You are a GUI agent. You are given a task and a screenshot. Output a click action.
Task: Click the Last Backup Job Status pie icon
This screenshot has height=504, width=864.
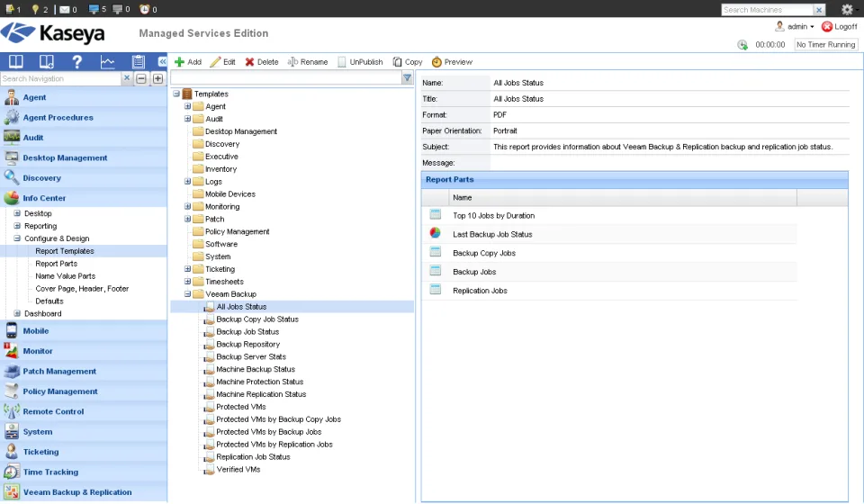pos(435,233)
